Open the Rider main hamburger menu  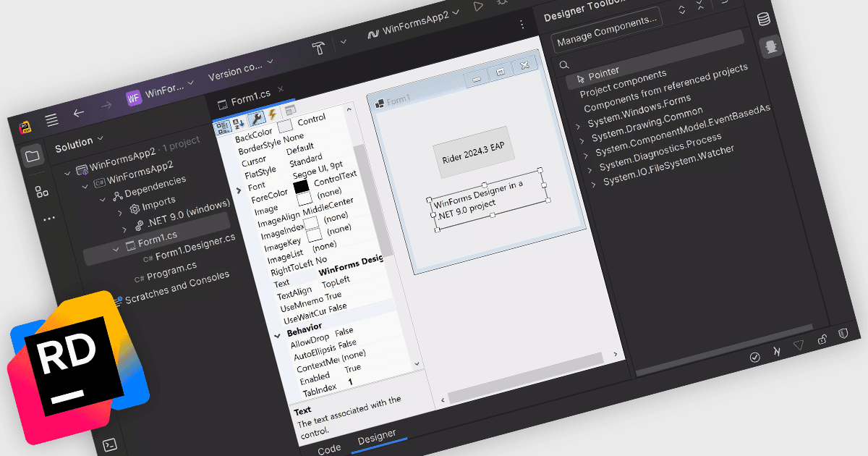click(52, 120)
